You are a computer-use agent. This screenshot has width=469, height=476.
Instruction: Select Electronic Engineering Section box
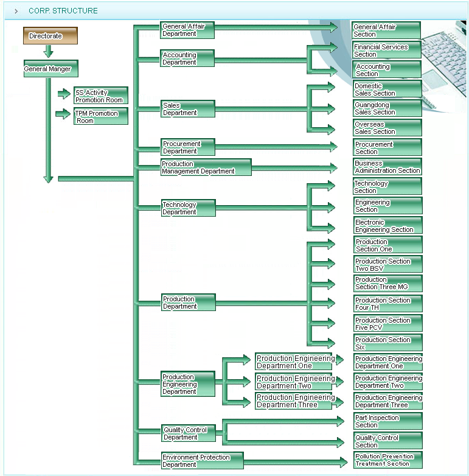[387, 226]
